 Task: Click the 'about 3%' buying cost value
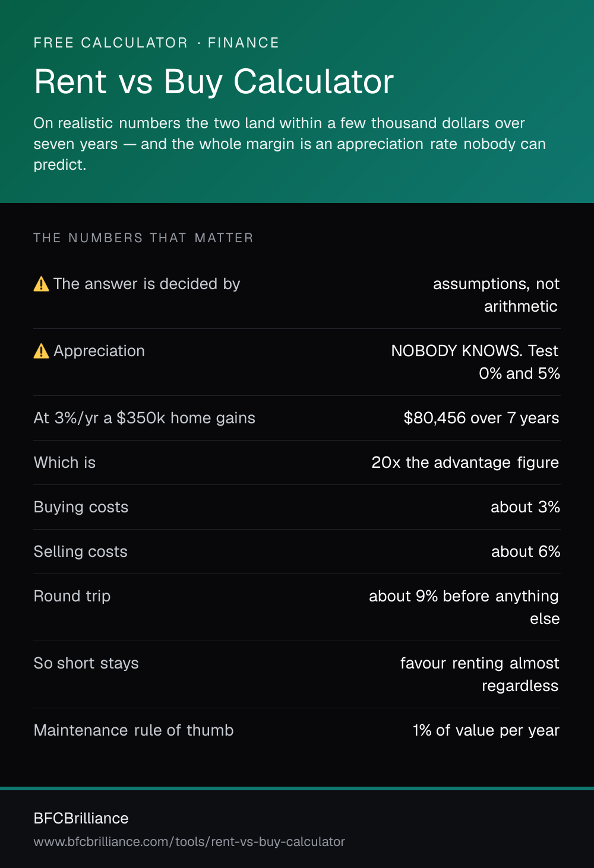tap(525, 507)
